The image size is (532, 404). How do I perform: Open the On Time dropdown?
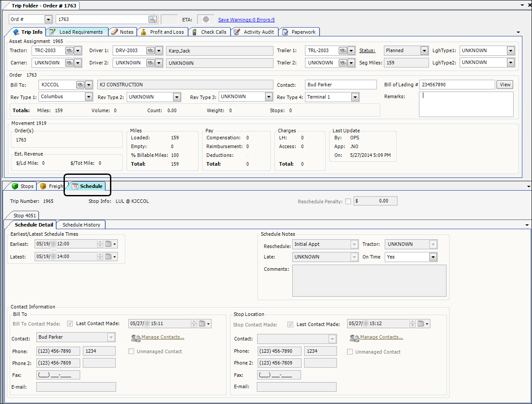[x=433, y=257]
